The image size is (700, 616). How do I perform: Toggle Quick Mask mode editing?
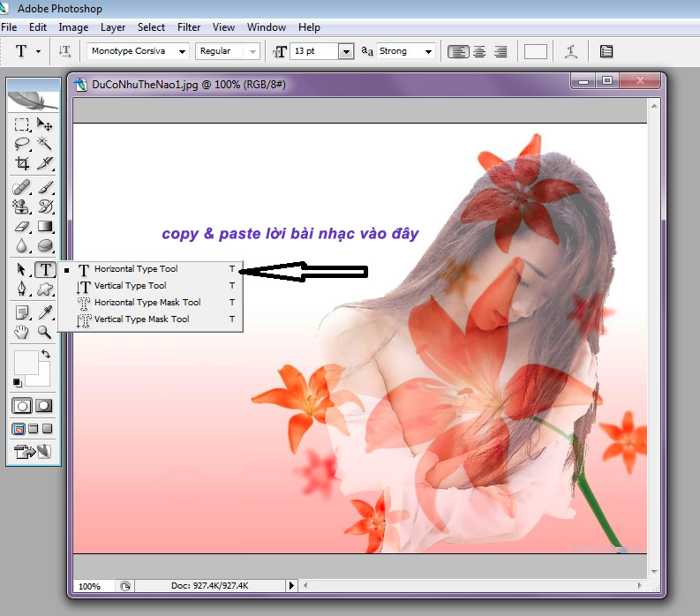[43, 406]
